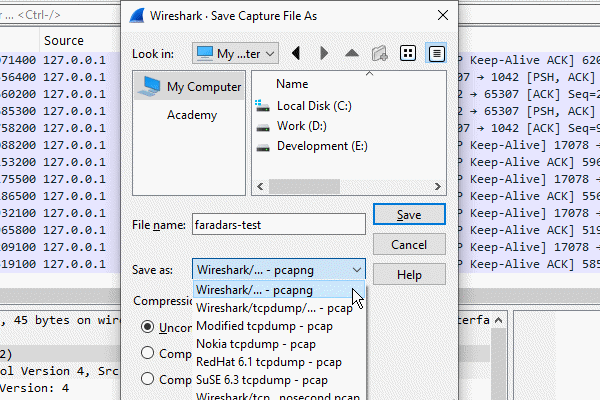Create new folder icon in dialog toolbar
This screenshot has width=600, height=400.
[380, 53]
